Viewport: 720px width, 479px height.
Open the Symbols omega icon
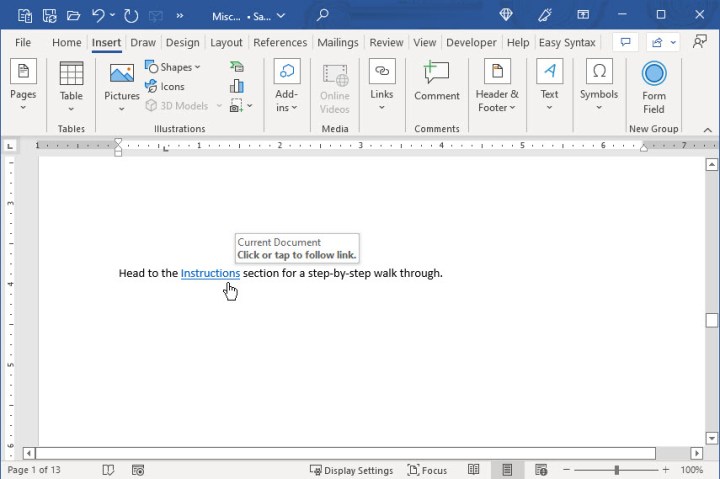[599, 72]
